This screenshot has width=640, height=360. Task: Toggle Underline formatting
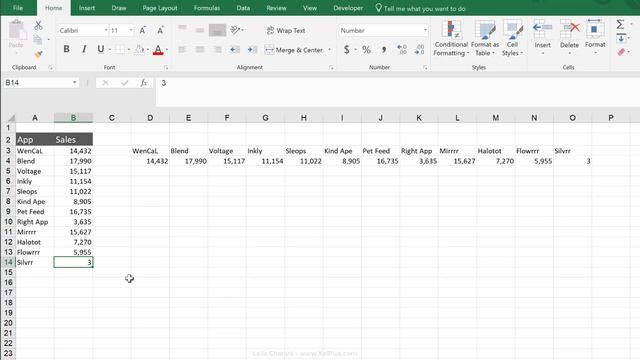(x=100, y=49)
